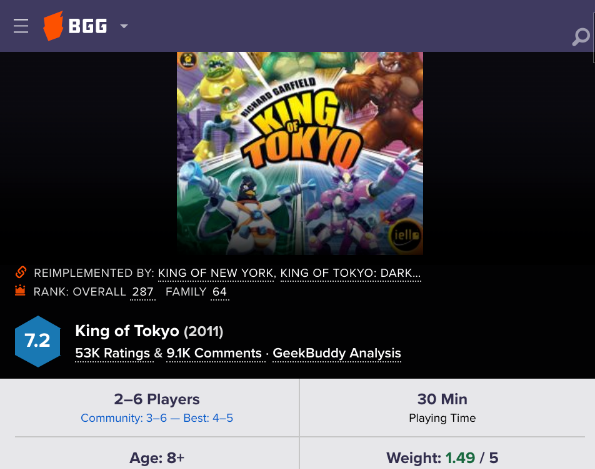The height and width of the screenshot is (469, 595).
Task: Click the Weight 1.49 value
Action: tap(460, 458)
